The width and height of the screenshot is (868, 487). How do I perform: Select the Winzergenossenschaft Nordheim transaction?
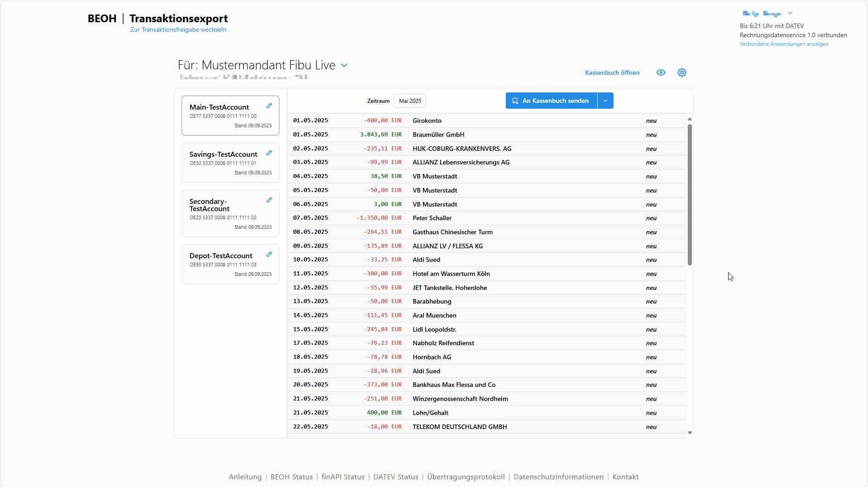pyautogui.click(x=487, y=399)
